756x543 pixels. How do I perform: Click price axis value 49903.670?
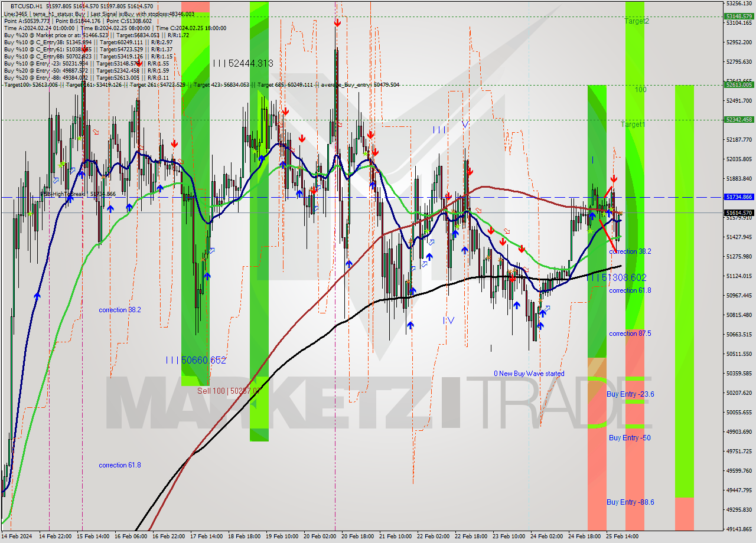tap(739, 432)
